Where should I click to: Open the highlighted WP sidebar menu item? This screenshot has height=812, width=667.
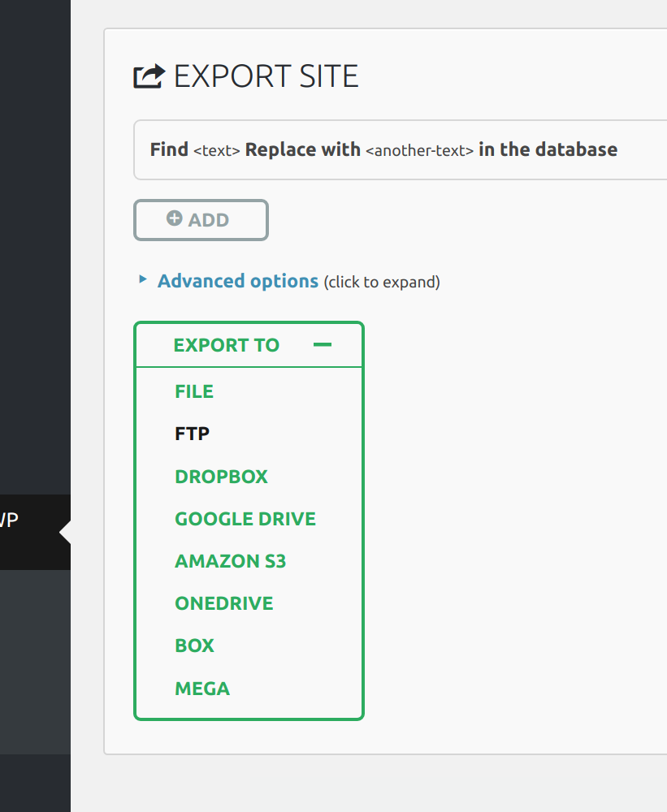[24, 522]
